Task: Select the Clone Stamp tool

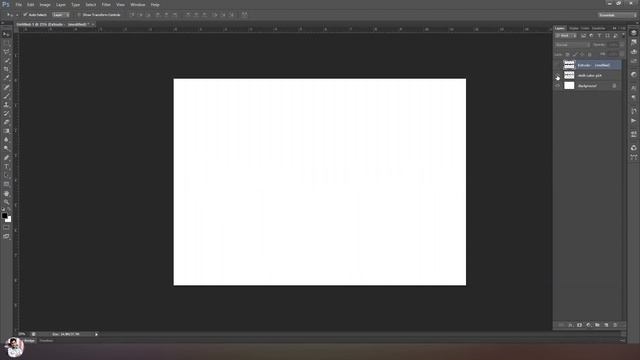Action: pos(6,104)
